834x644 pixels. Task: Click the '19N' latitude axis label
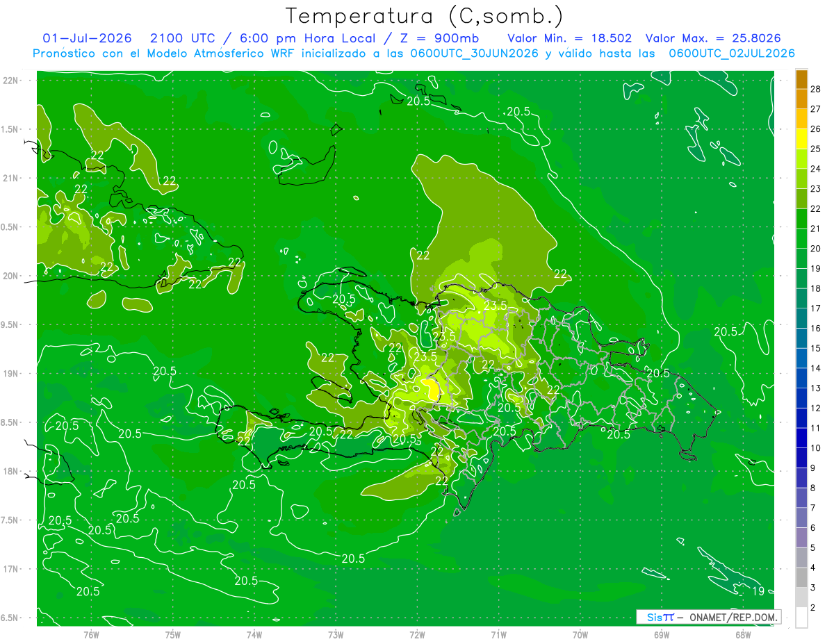tap(10, 374)
